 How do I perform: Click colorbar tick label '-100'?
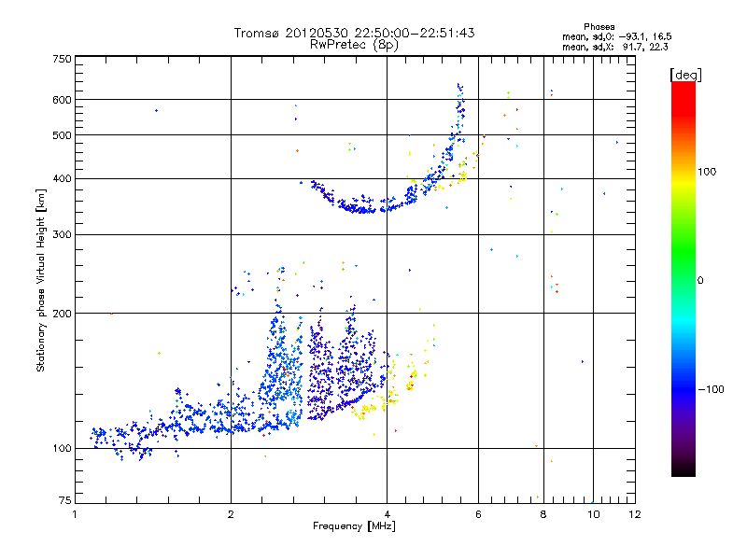pyautogui.click(x=711, y=389)
